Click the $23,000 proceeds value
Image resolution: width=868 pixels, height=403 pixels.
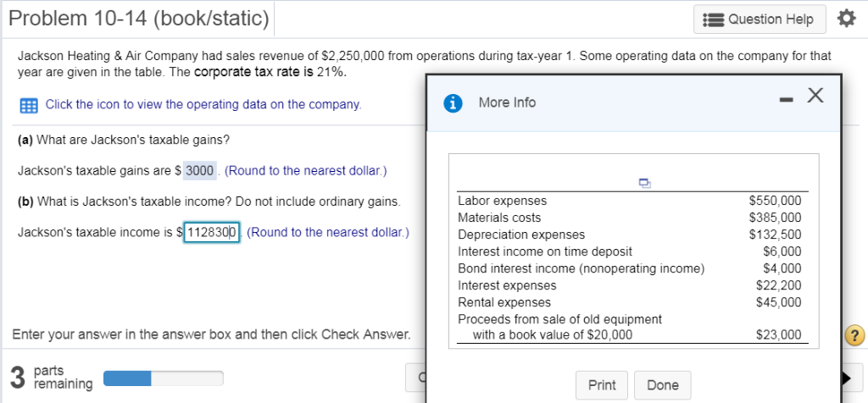click(x=779, y=334)
